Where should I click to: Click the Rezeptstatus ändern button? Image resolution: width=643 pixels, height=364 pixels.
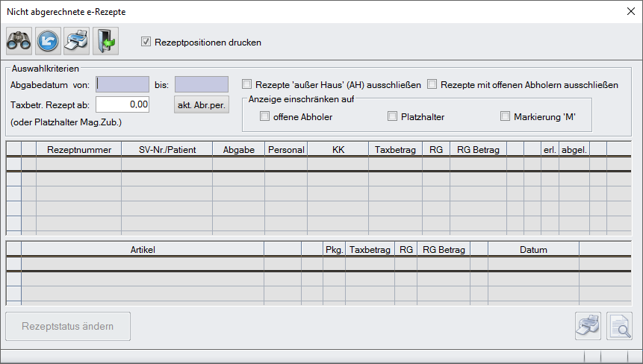68,326
